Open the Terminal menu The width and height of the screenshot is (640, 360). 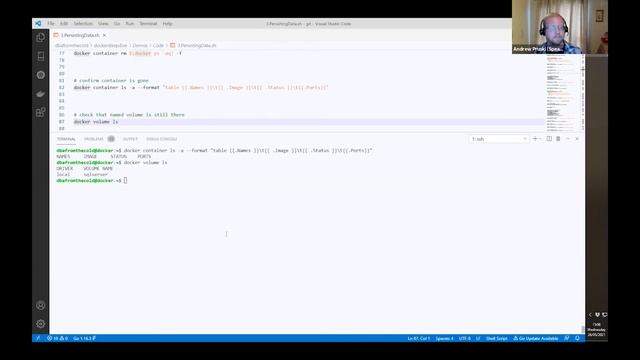[x=148, y=24]
